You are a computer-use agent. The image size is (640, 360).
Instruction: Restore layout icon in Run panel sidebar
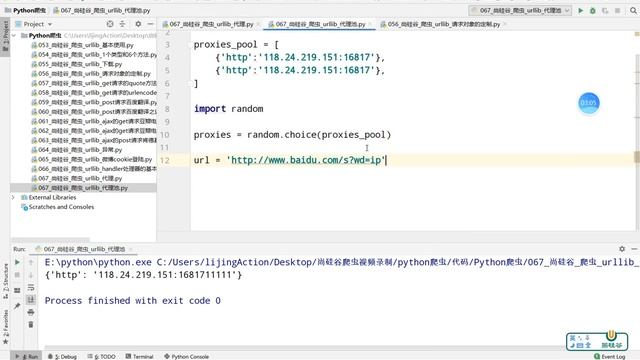(17, 290)
